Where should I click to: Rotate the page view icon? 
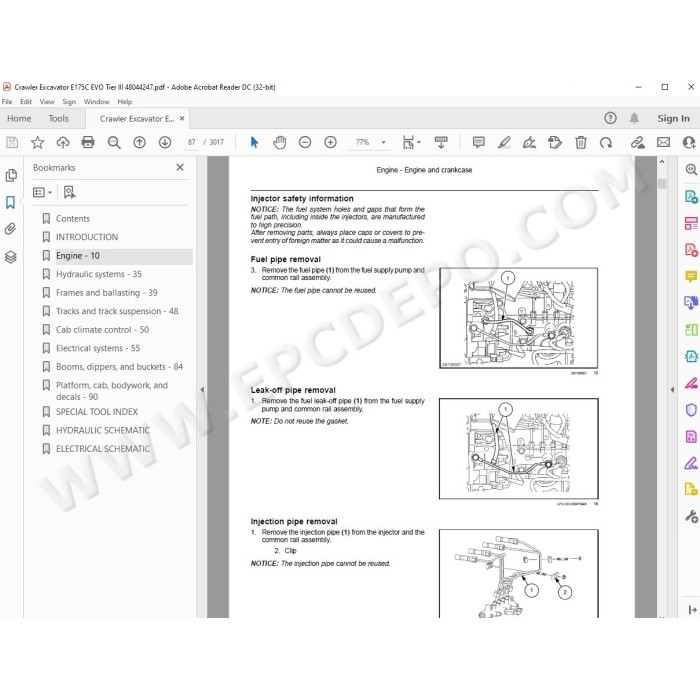click(606, 142)
